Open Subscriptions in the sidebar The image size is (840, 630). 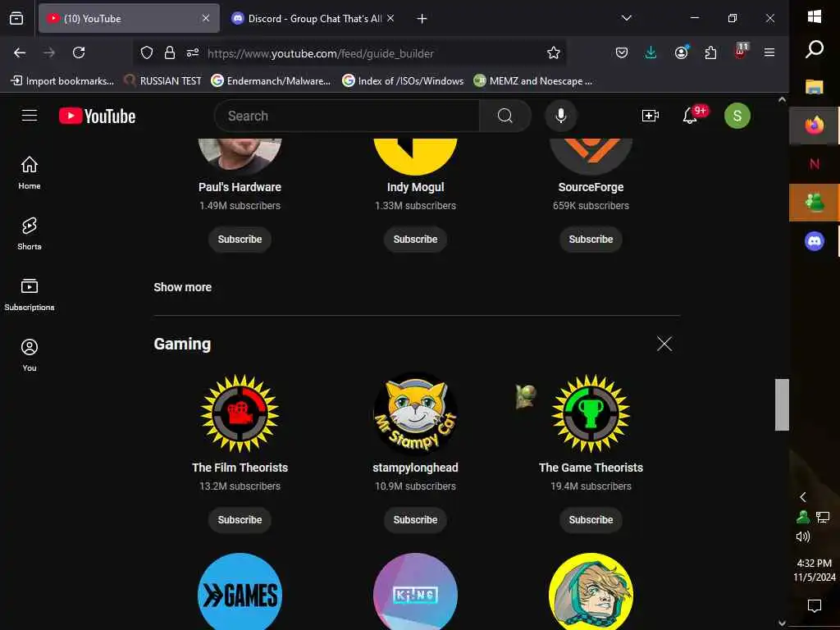pos(30,294)
